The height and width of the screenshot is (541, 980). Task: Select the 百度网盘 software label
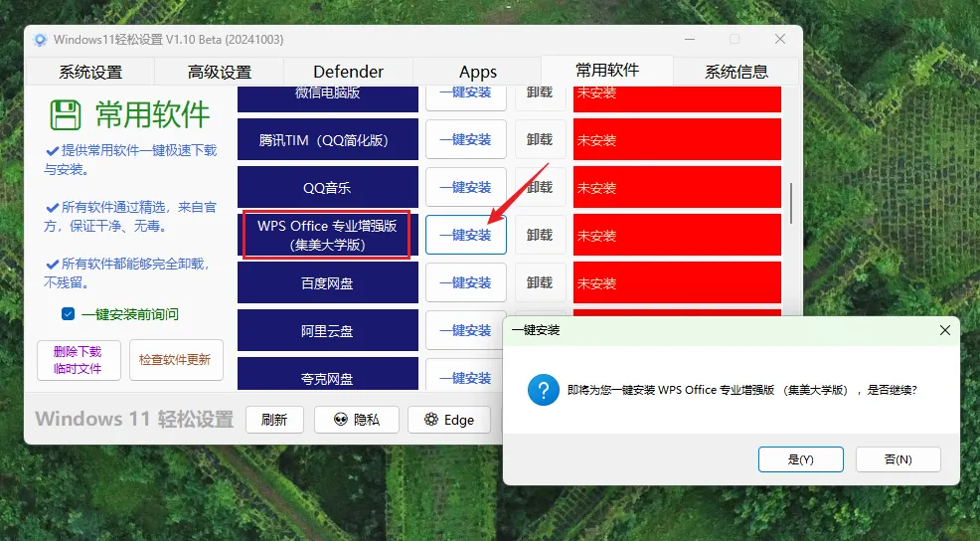(x=328, y=282)
